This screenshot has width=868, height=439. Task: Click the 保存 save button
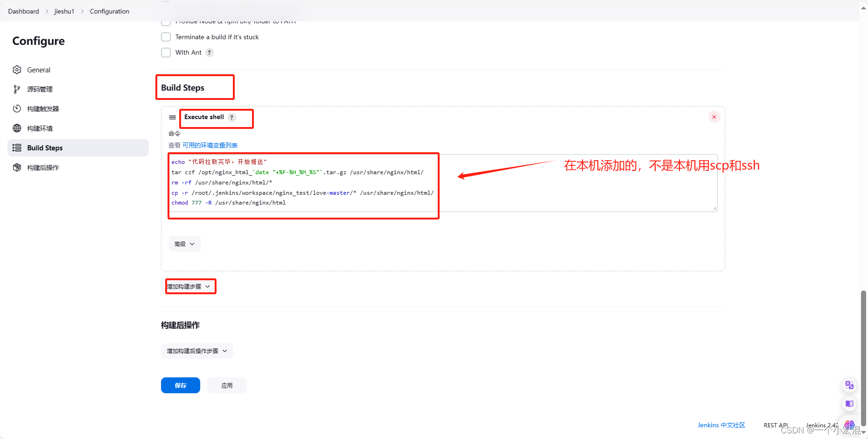coord(180,385)
